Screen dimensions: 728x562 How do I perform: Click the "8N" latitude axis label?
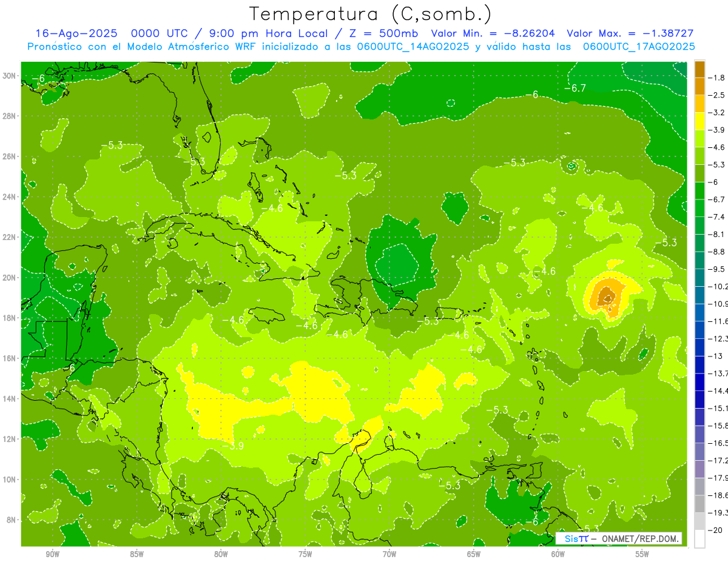point(12,520)
